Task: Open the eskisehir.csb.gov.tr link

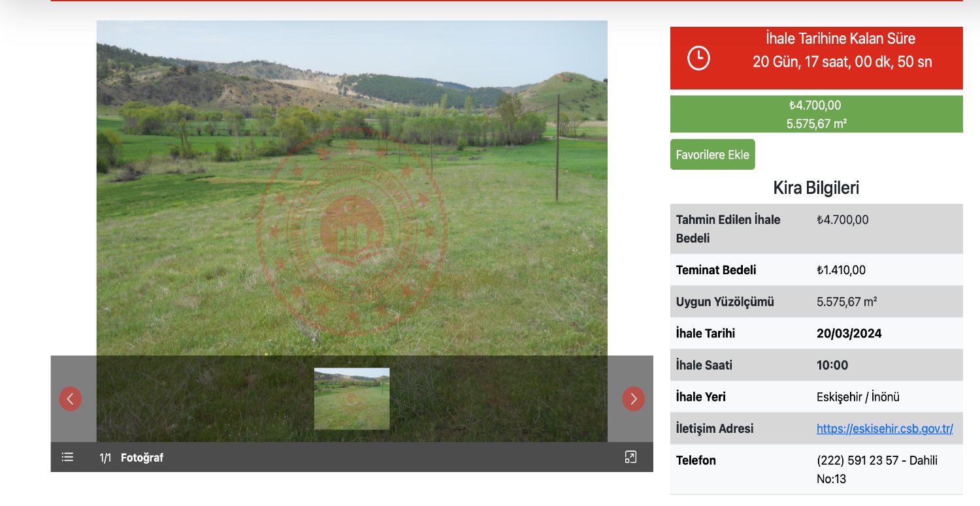Action: pos(884,429)
